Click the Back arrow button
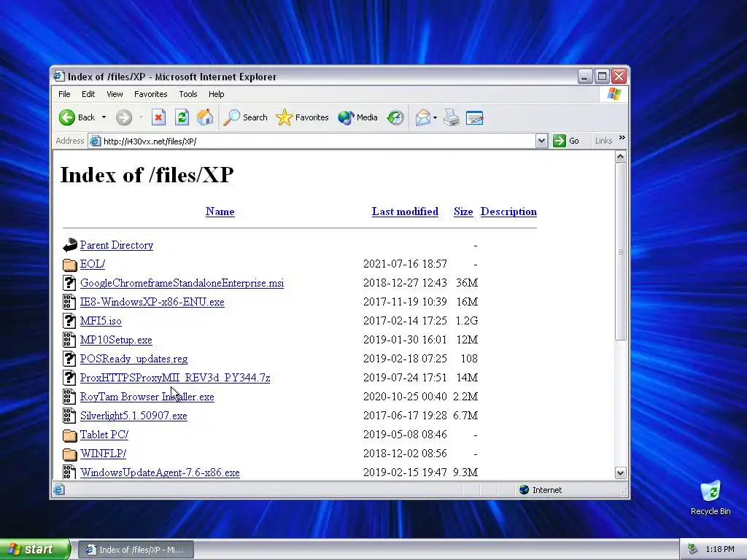Image resolution: width=747 pixels, height=560 pixels. click(x=77, y=117)
